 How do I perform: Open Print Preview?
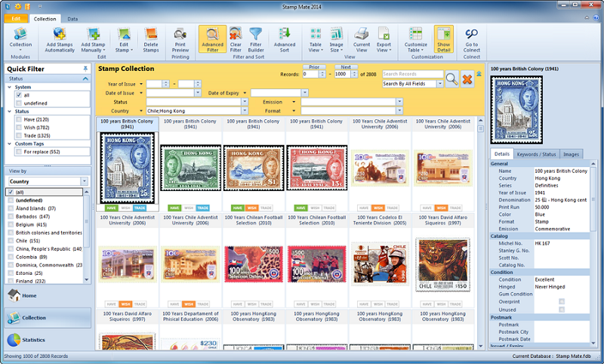click(x=180, y=39)
